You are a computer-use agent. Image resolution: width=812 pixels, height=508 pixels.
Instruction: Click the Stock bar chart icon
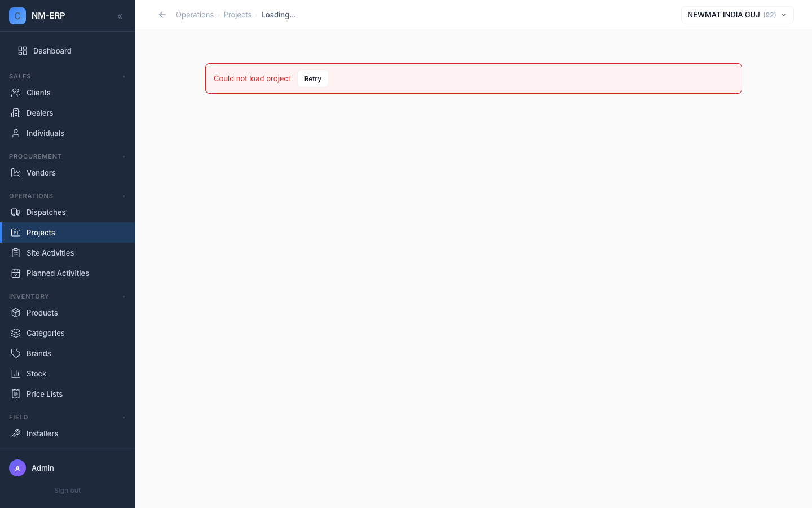16,374
